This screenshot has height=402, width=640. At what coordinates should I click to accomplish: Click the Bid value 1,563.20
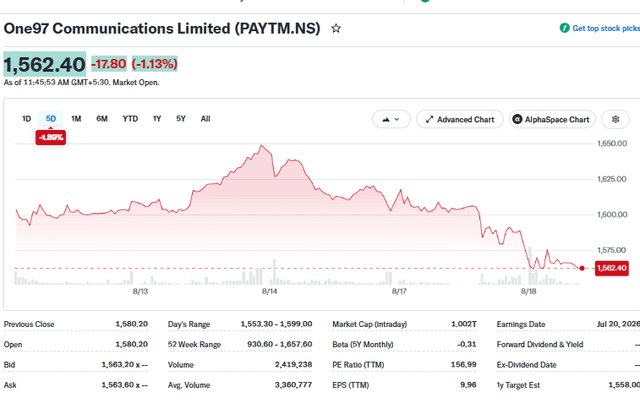coord(124,364)
